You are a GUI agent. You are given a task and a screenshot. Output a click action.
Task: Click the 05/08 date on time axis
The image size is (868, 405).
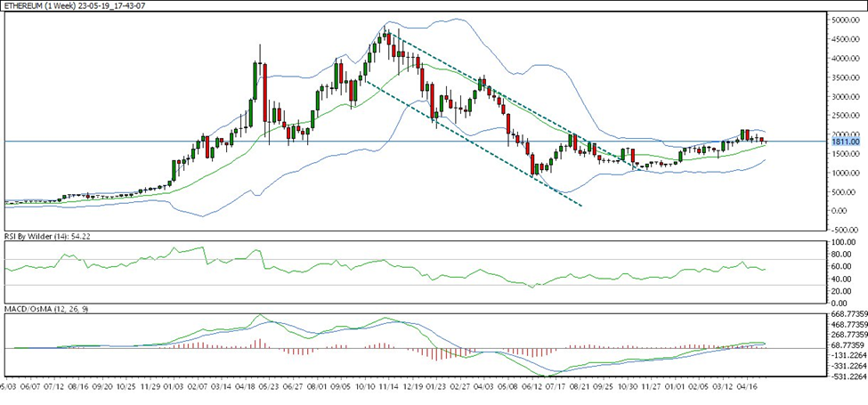[x=510, y=389]
